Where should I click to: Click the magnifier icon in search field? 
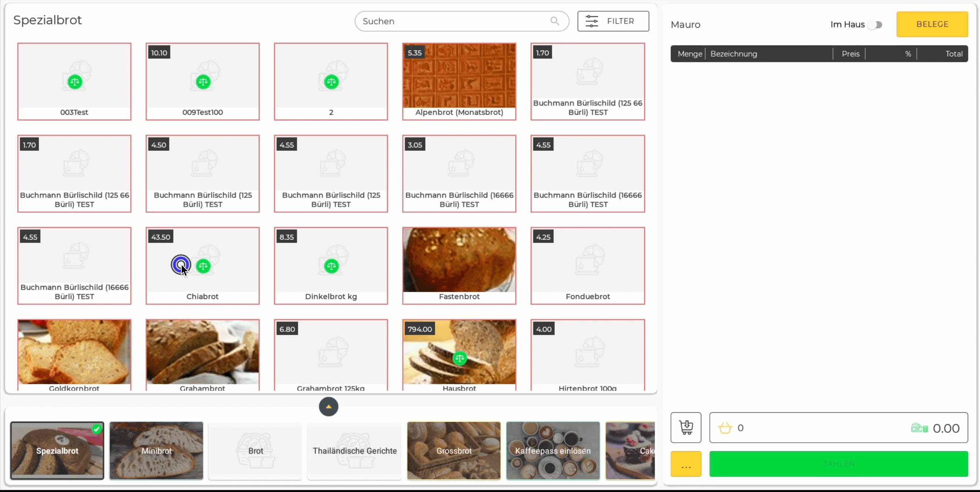pos(555,21)
